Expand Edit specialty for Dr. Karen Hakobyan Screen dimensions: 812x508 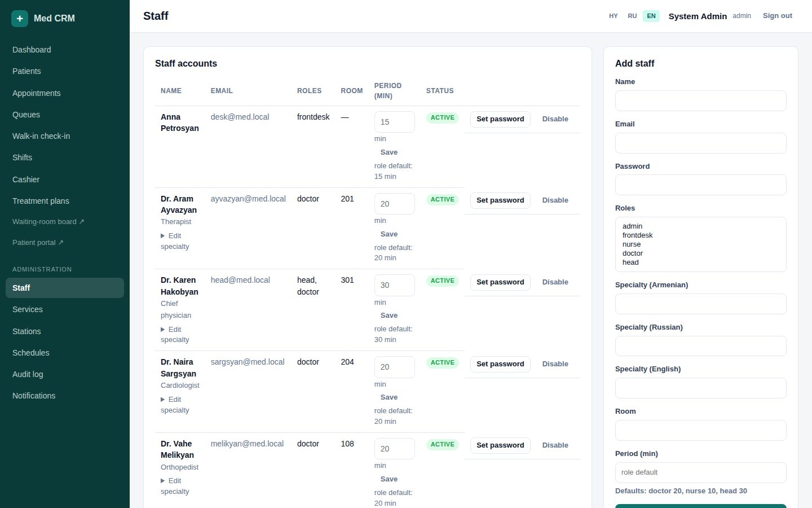[175, 334]
